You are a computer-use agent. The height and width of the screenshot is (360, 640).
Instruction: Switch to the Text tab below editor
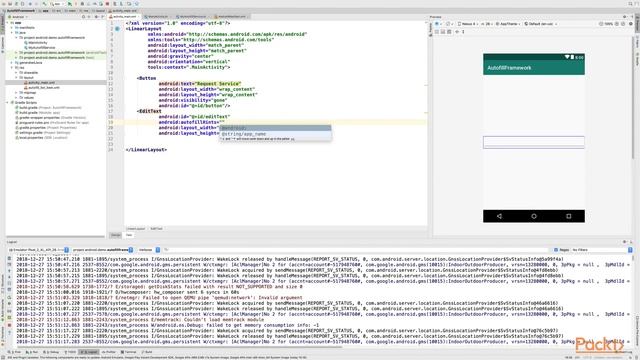coord(129,235)
